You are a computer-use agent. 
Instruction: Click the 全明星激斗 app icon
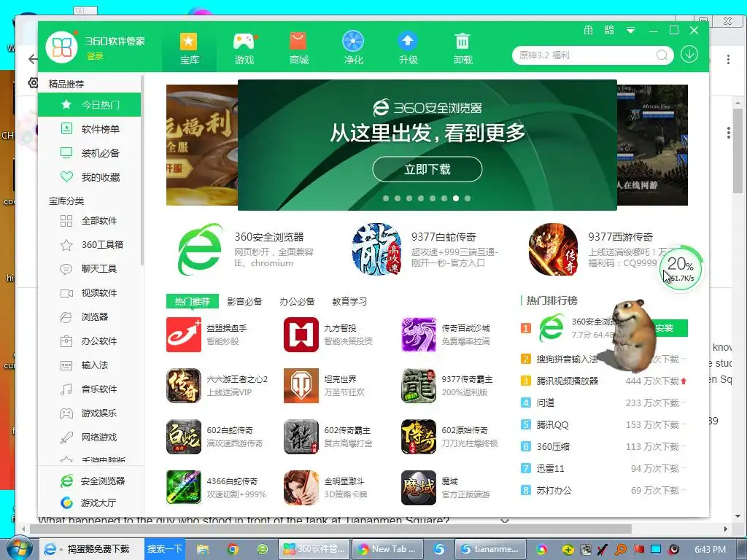(x=301, y=488)
